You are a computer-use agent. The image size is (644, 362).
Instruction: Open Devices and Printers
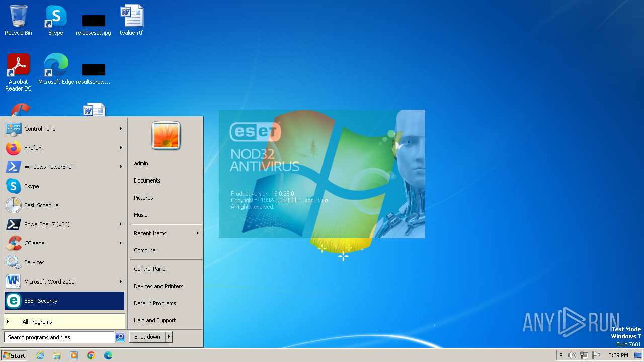click(x=166, y=286)
